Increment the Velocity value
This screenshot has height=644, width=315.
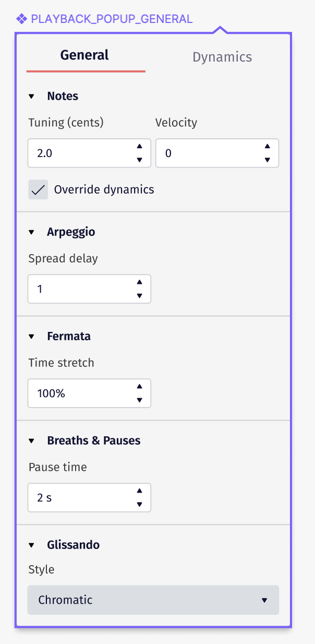point(267,147)
